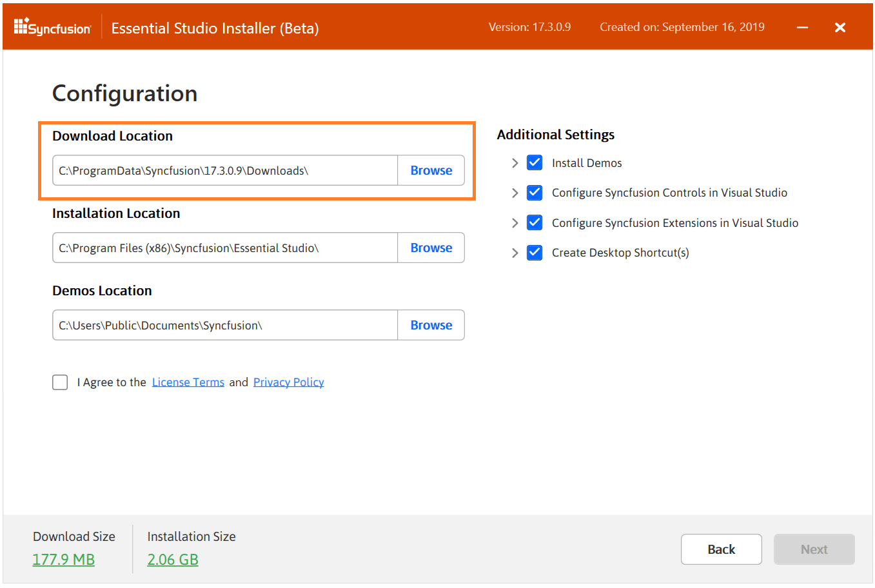875x588 pixels.
Task: Expand Configure Syncfusion Extensions chevron
Action: (515, 223)
